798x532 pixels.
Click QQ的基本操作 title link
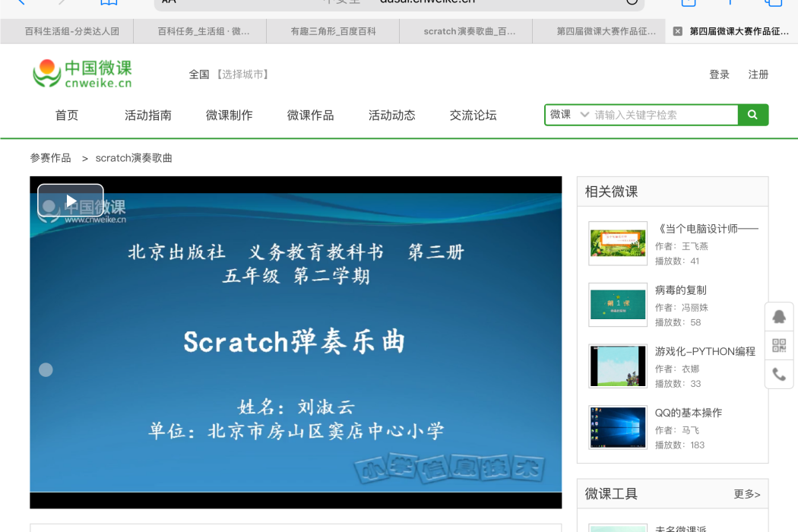pyautogui.click(x=688, y=413)
